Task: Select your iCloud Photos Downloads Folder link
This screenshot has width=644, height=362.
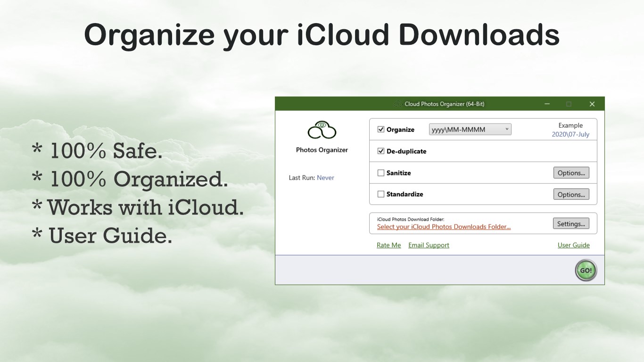Action: (444, 227)
